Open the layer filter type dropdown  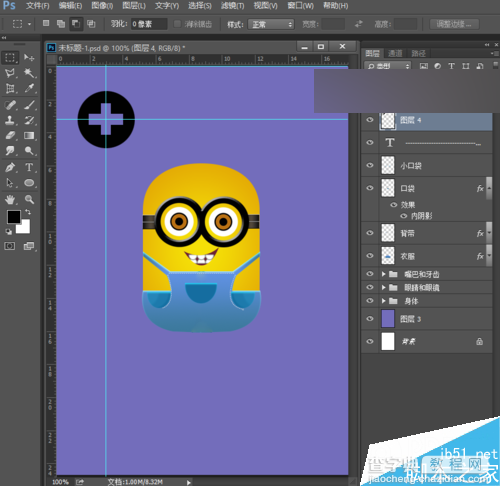coord(388,66)
